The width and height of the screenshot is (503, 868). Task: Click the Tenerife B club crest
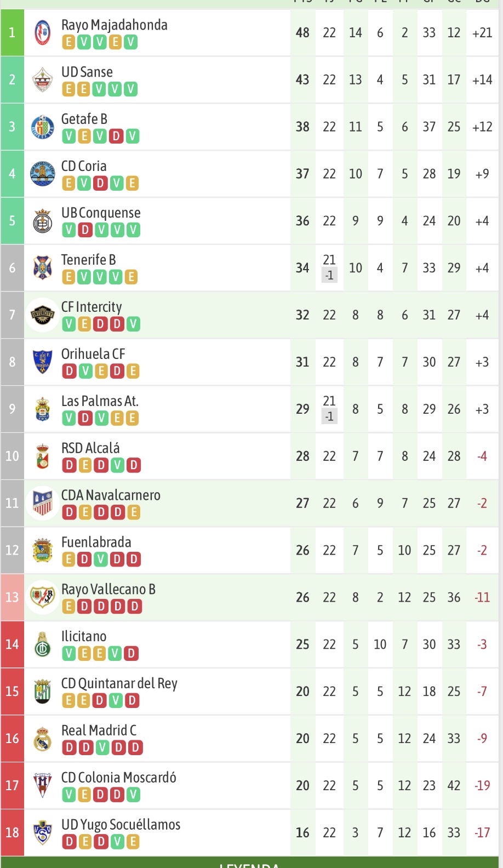pos(42,268)
